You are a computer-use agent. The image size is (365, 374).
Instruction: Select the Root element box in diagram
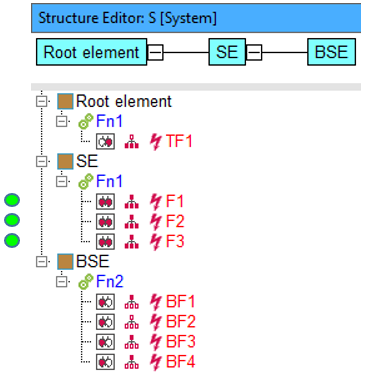coord(92,52)
